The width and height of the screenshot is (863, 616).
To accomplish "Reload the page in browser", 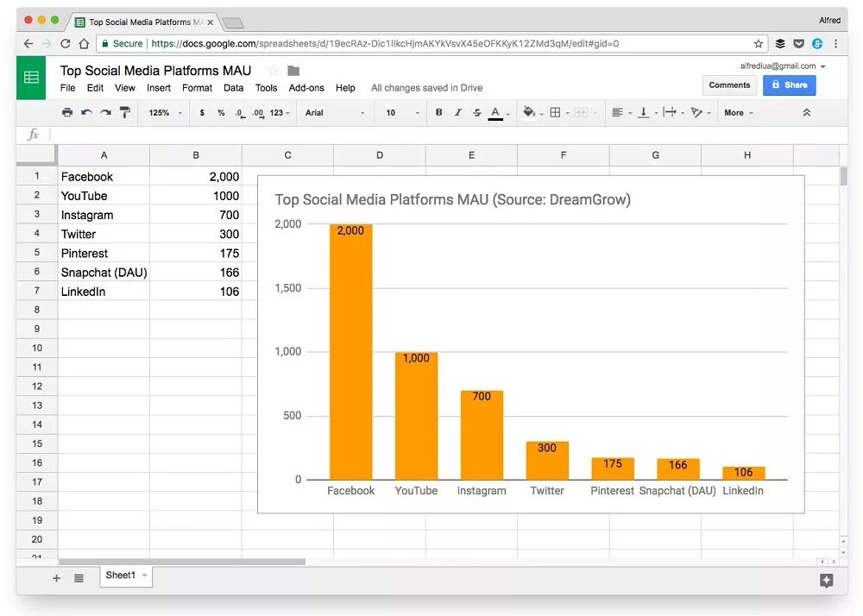I will (x=65, y=43).
